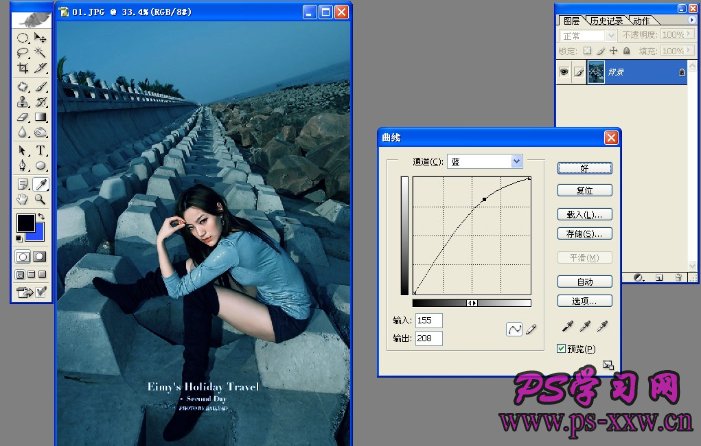The image size is (701, 446).
Task: Select the Crop tool
Action: (23, 68)
